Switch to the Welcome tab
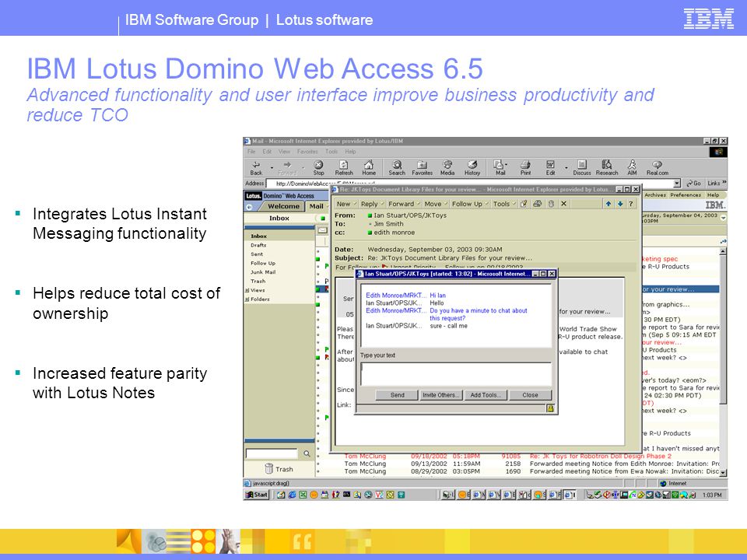This screenshot has width=747, height=560. 283,206
